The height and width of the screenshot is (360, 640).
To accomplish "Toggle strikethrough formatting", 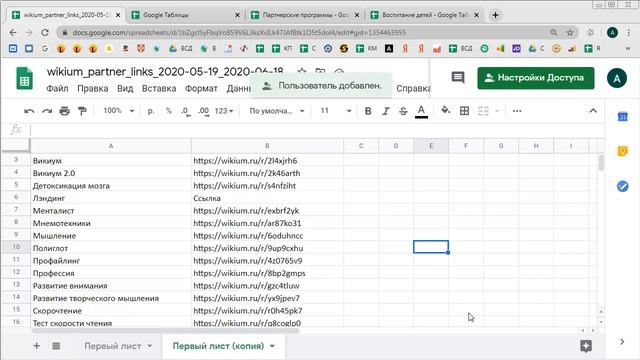I will point(403,111).
